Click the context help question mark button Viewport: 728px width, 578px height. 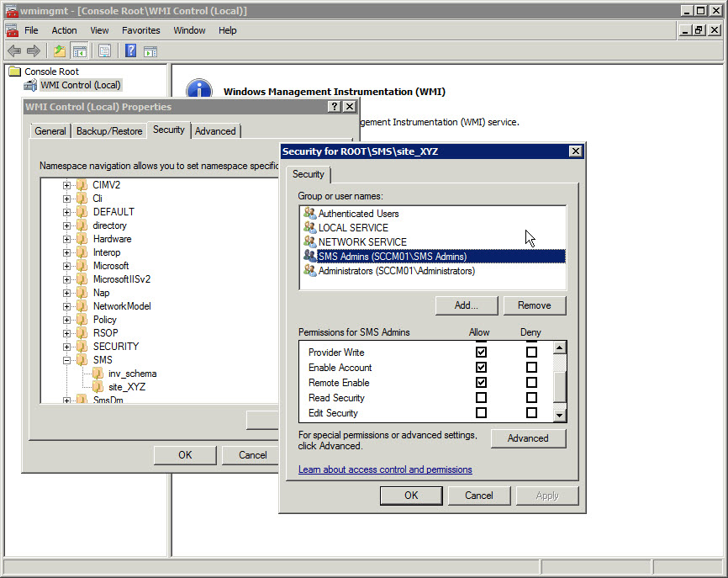pos(334,106)
